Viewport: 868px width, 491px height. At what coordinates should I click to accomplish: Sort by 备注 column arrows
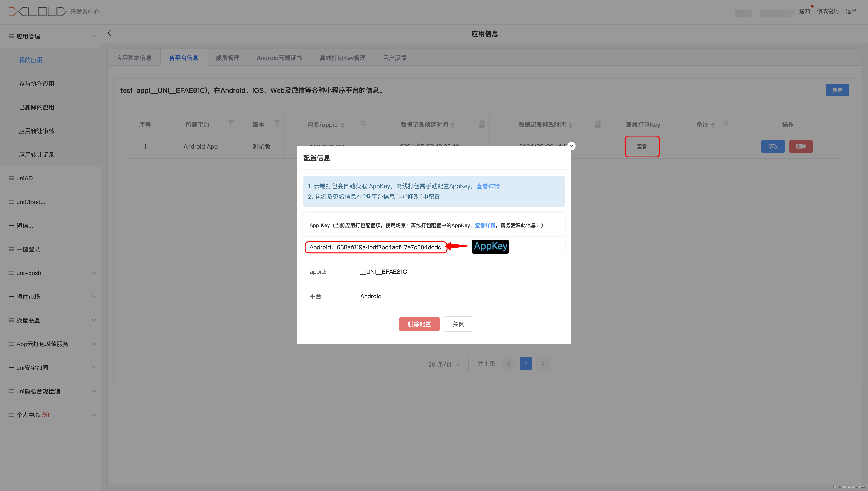click(713, 125)
